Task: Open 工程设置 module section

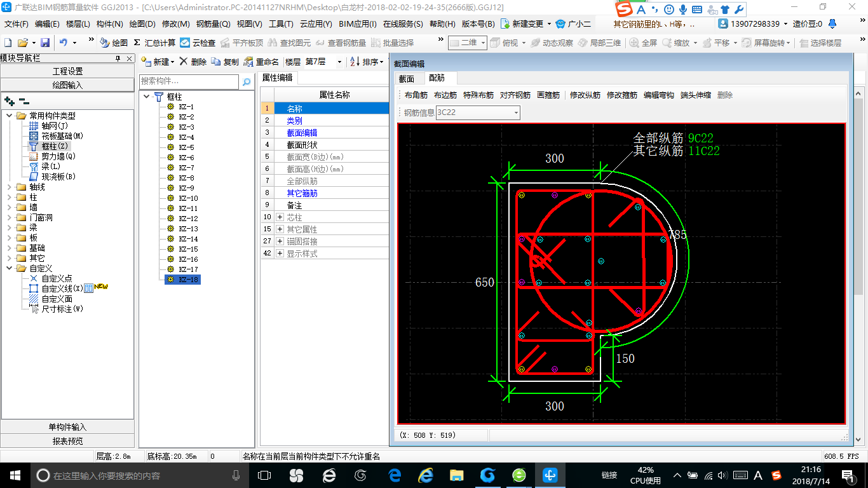Action: (x=67, y=71)
